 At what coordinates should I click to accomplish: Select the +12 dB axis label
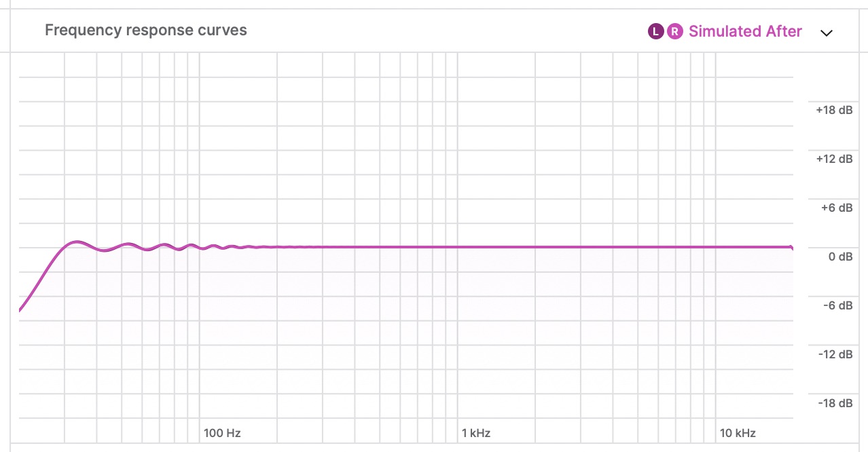coord(834,159)
